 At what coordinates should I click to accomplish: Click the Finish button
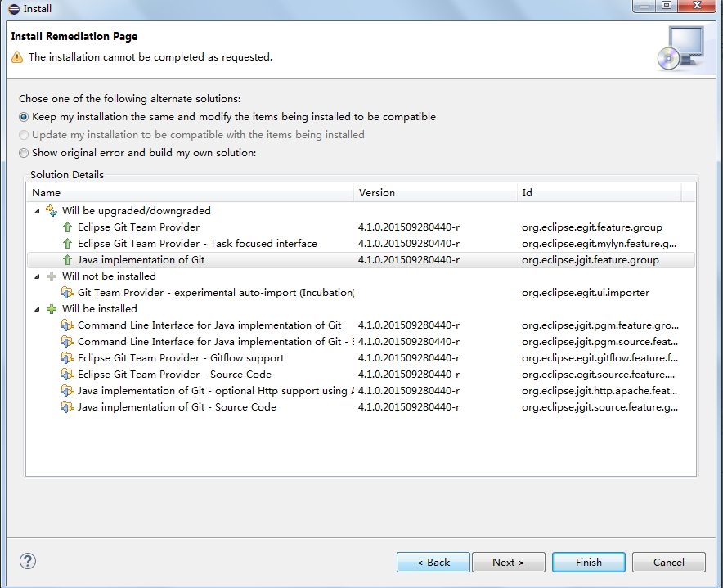click(x=589, y=562)
